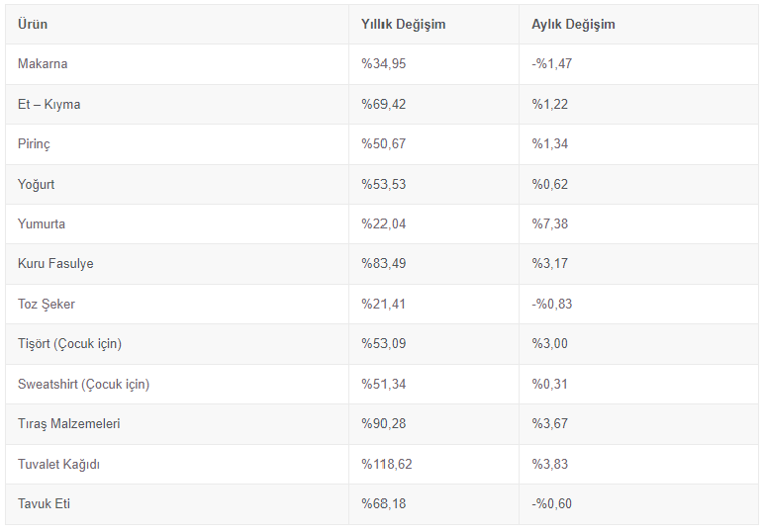Click the Yoğurt row label
Image resolution: width=764 pixels, height=532 pixels.
click(x=37, y=184)
